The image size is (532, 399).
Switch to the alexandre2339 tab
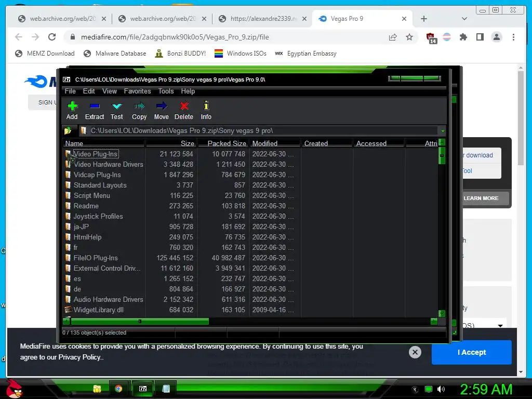(x=262, y=19)
